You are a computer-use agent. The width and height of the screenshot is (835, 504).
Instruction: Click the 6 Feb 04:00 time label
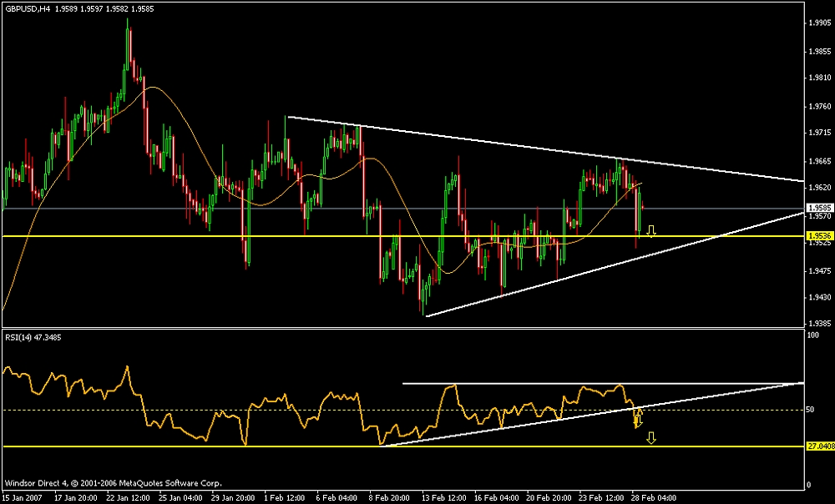[337, 498]
